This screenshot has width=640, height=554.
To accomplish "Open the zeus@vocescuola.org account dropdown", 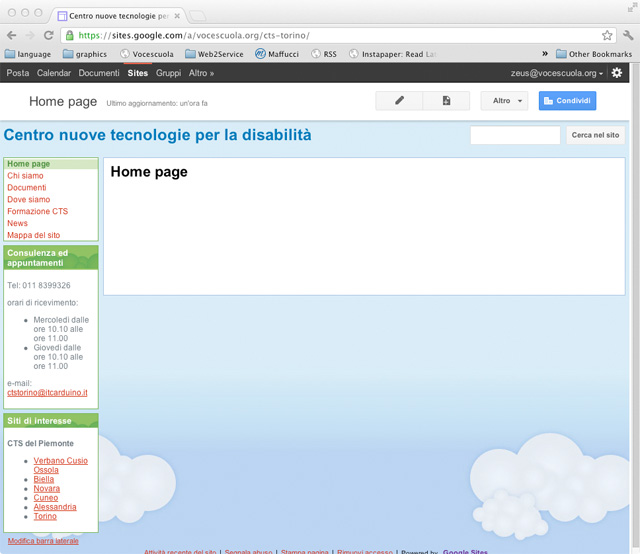I will coord(557,73).
